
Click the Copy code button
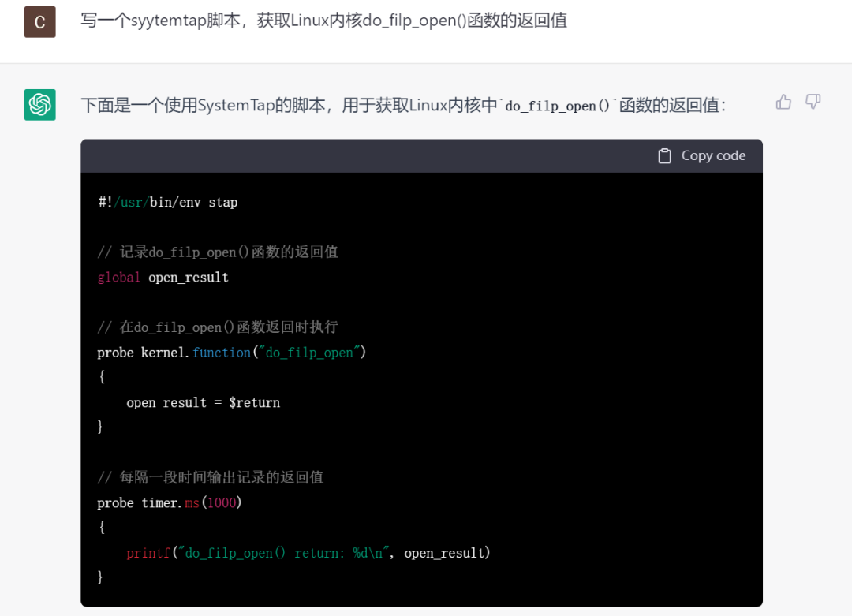pos(701,155)
